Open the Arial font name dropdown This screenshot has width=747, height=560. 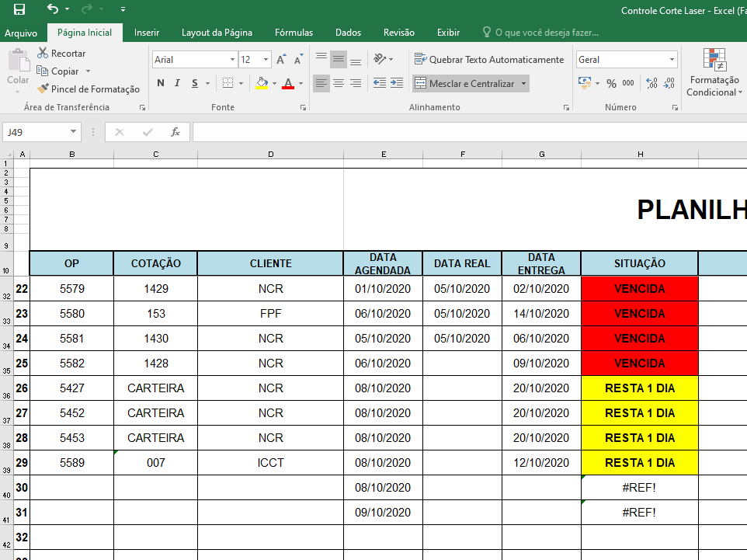coord(232,60)
